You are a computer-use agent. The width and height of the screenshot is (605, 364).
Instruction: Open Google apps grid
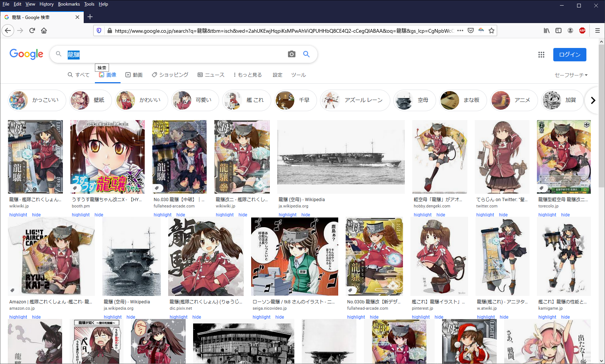tap(541, 55)
